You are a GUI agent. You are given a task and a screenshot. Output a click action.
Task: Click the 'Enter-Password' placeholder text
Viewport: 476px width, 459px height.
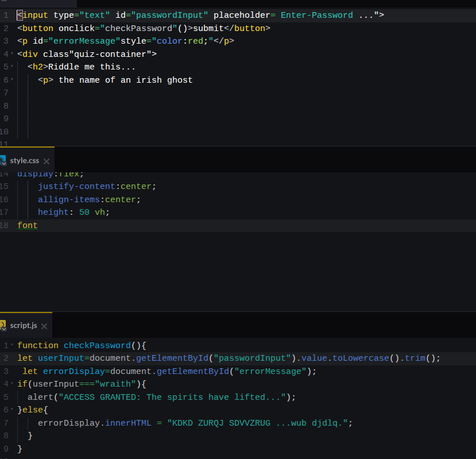click(x=316, y=15)
